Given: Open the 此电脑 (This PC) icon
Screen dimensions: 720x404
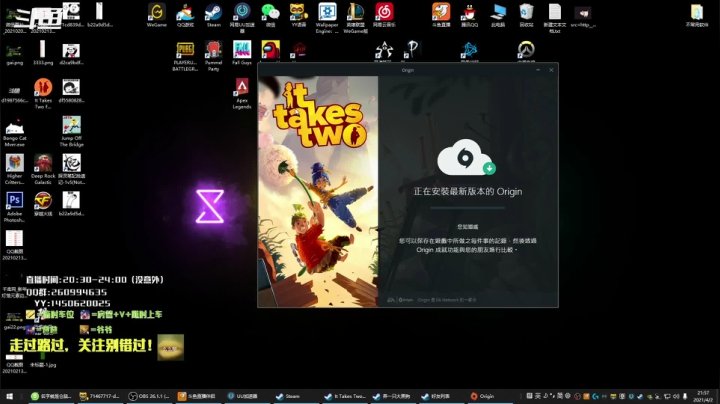Looking at the screenshot, I should pos(498,16).
